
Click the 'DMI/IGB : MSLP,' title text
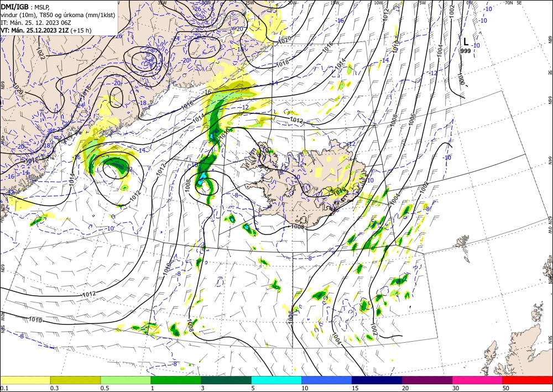pos(25,7)
